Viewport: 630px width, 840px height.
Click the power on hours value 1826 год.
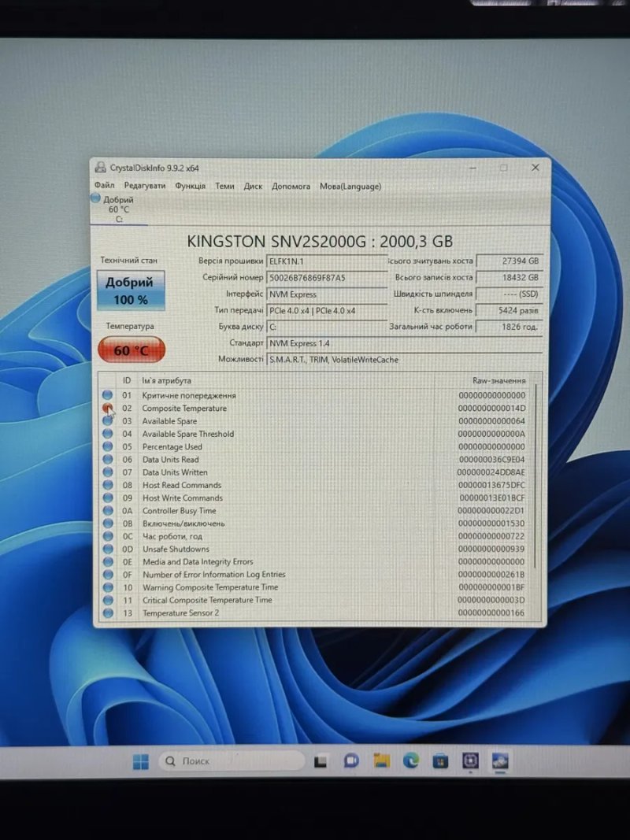click(x=510, y=326)
